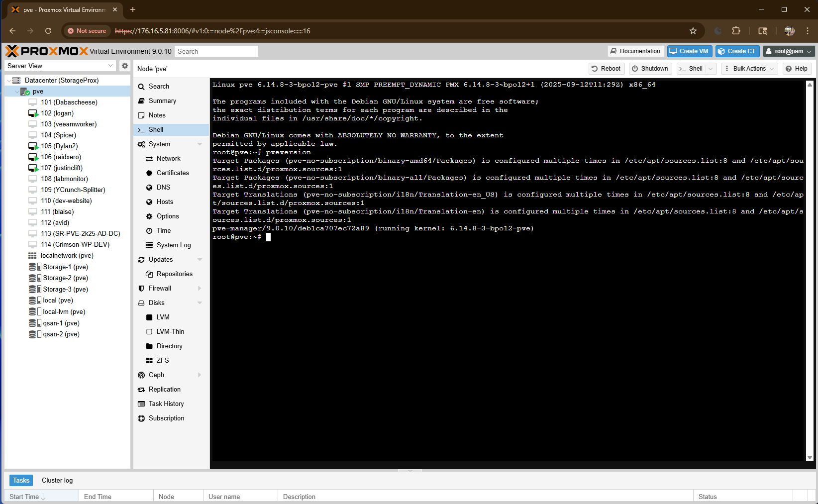Collapse the Datacenter tree node
Screen dimensions: 818x504
pyautogui.click(x=9, y=81)
